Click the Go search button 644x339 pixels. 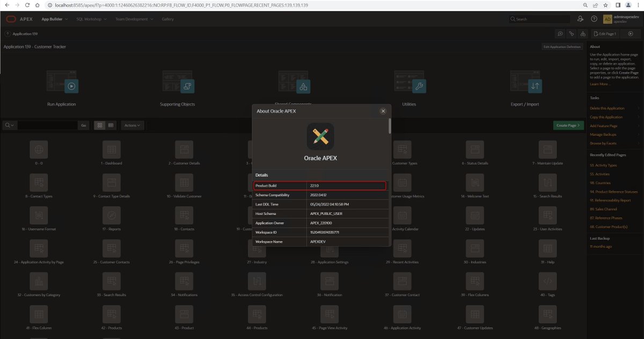tap(83, 125)
